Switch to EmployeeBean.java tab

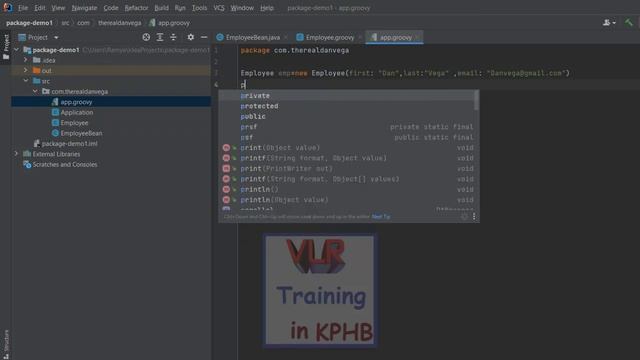253,37
